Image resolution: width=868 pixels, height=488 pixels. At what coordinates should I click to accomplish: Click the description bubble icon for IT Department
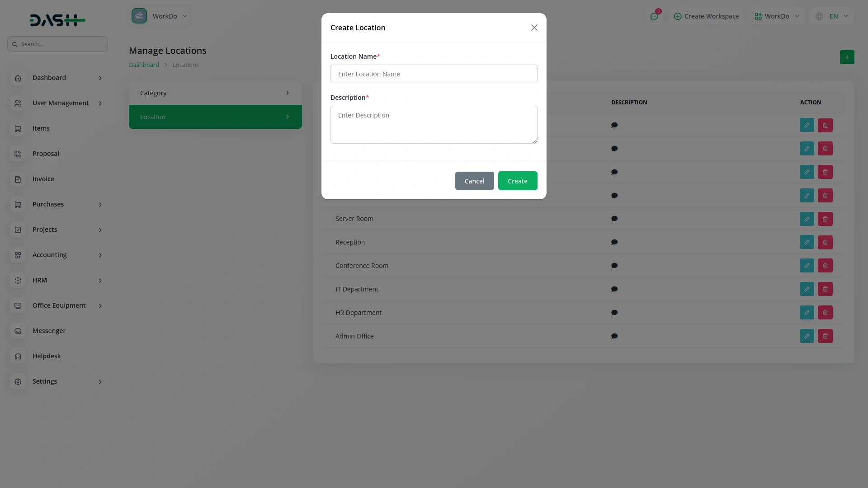coord(614,289)
